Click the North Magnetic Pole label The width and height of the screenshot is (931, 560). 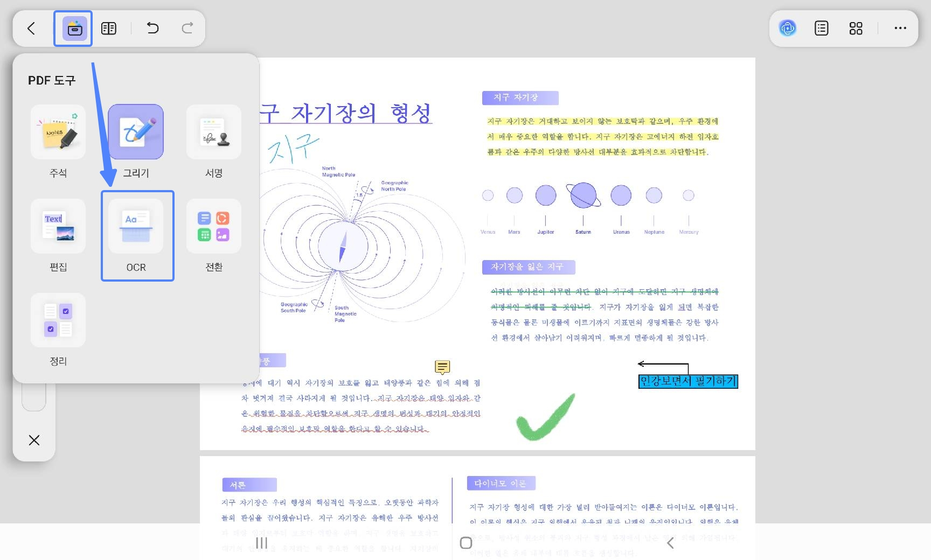point(338,171)
